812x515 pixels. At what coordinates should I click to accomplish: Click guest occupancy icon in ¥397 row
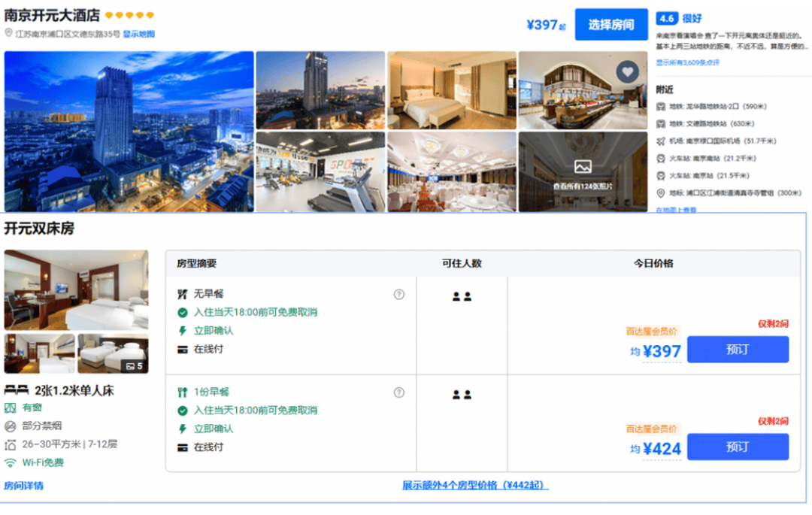click(x=462, y=296)
